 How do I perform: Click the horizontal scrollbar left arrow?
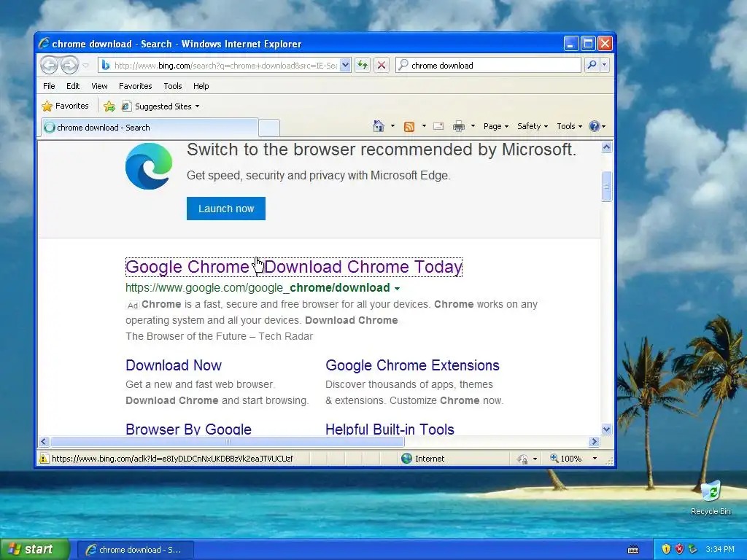tap(43, 441)
